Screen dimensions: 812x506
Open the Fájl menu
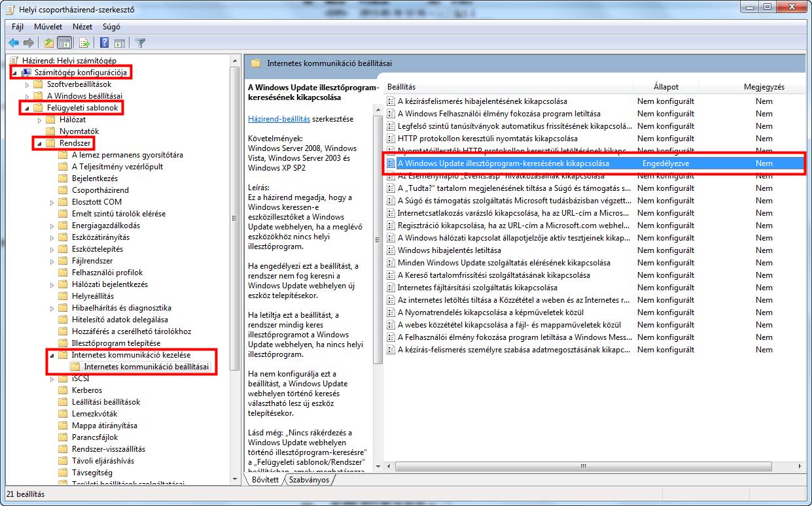[18, 27]
